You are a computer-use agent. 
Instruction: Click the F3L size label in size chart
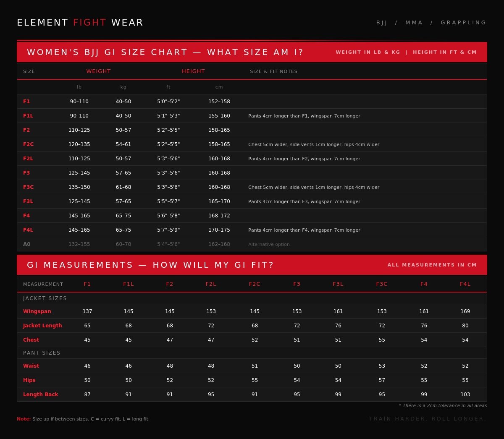coord(28,201)
